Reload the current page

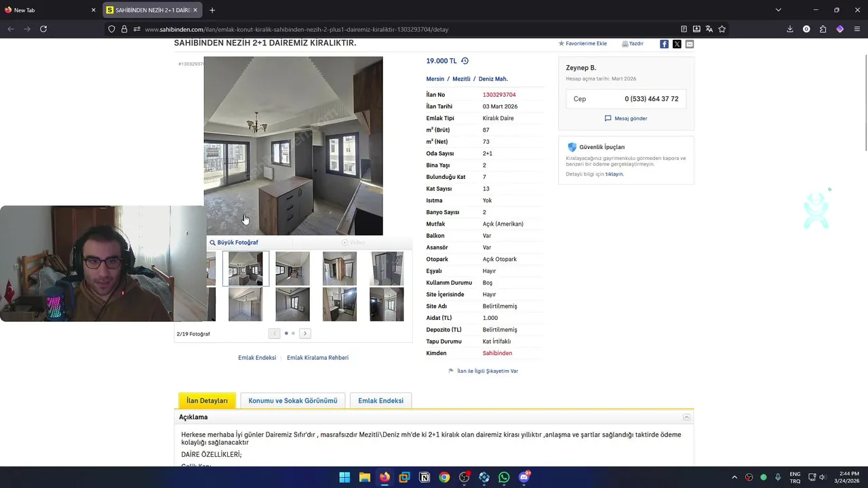pos(43,29)
